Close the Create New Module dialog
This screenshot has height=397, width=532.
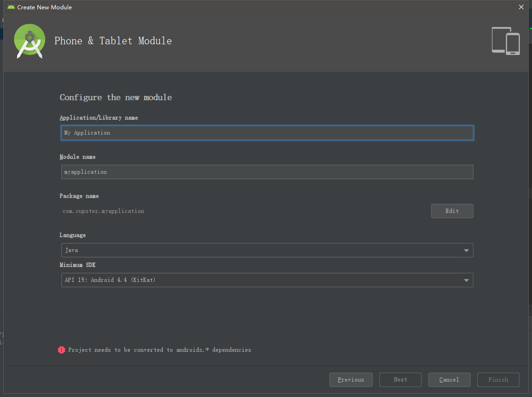tap(521, 7)
